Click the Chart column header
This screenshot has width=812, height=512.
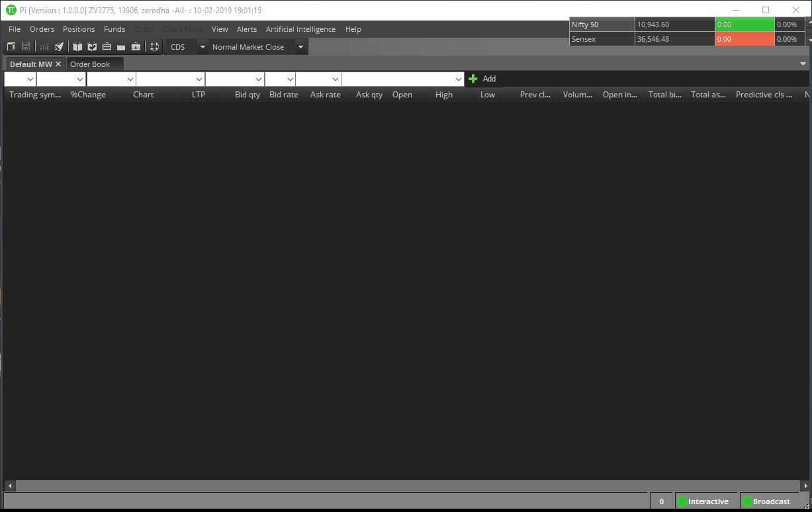click(x=144, y=95)
